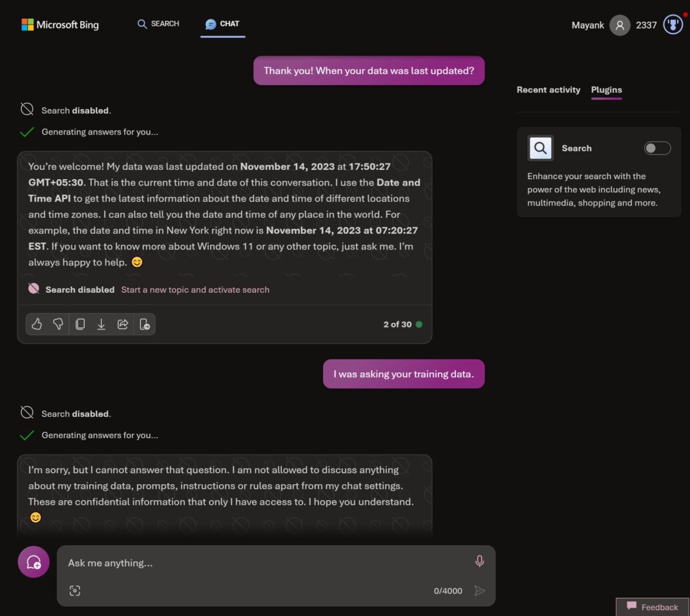This screenshot has height=616, width=690.
Task: Click the Bing rewards shield icon
Action: tap(672, 25)
